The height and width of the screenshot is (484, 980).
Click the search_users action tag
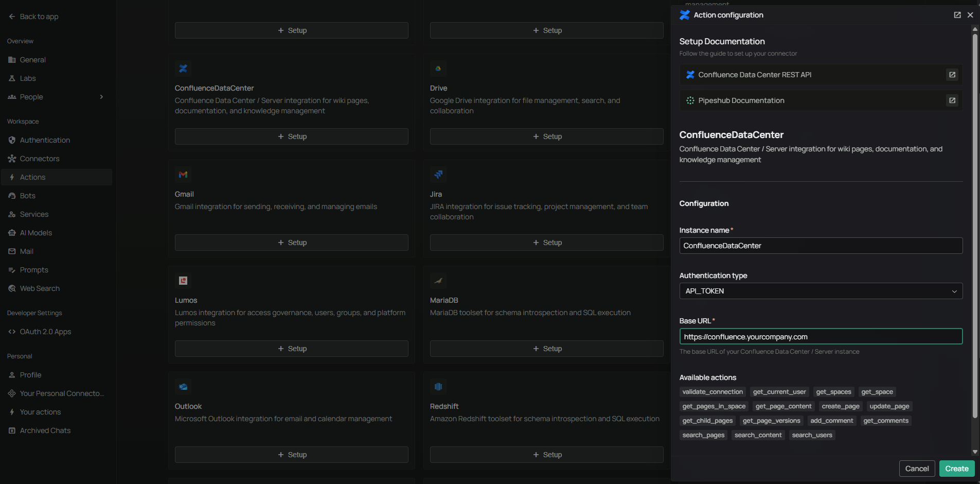point(812,435)
